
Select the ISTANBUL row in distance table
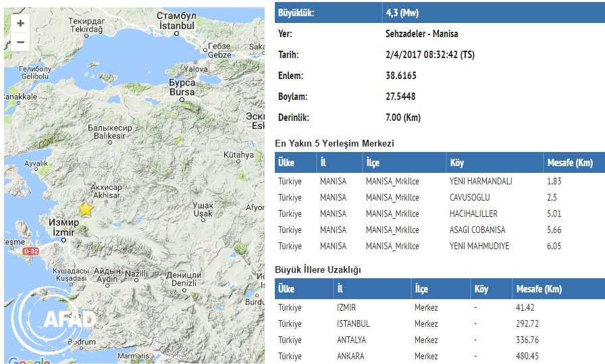point(353,323)
